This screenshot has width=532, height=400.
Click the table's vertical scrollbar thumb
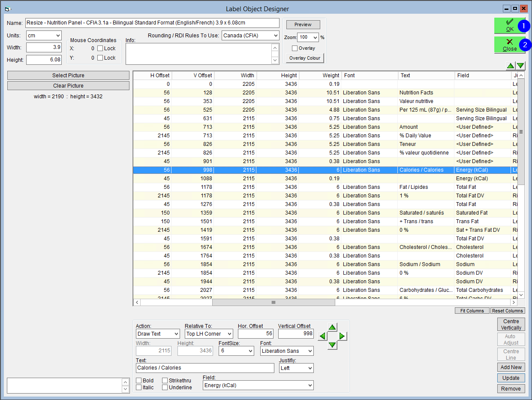tap(521, 131)
